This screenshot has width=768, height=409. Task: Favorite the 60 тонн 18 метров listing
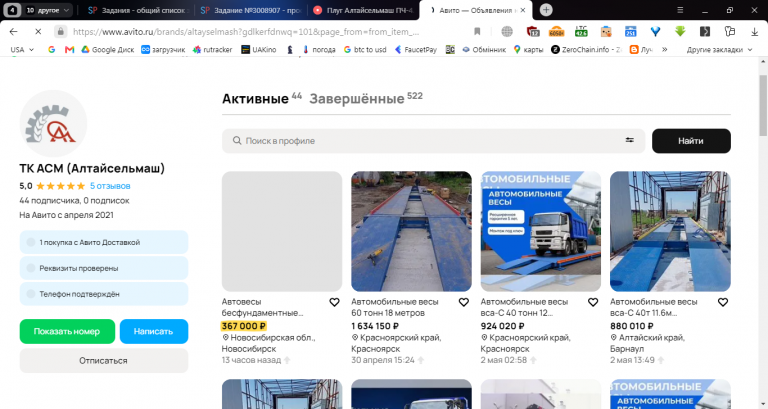[x=463, y=302]
